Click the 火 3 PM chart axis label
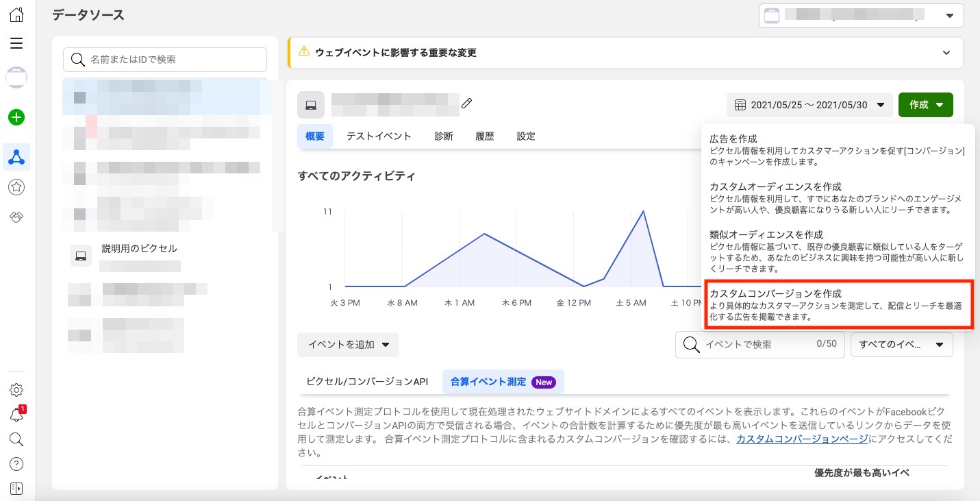Viewport: 980px width, 501px height. (x=344, y=302)
